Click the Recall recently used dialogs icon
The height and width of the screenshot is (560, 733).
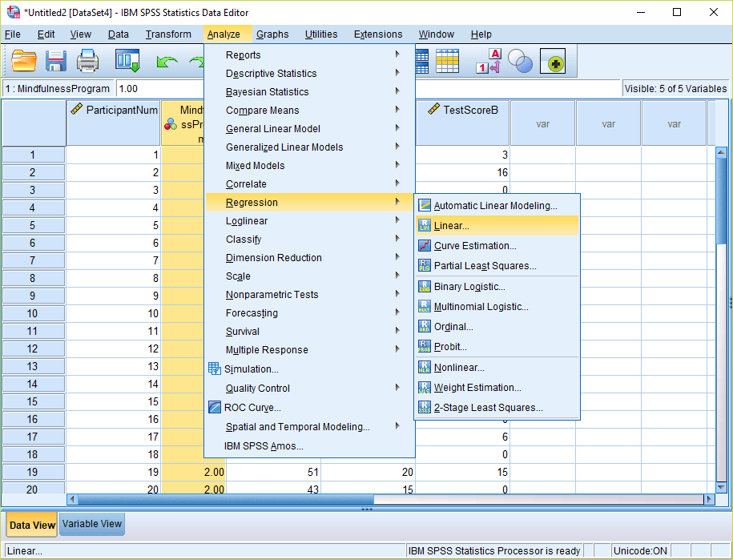click(127, 62)
